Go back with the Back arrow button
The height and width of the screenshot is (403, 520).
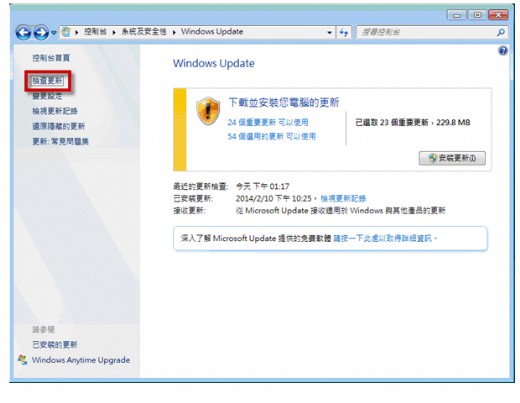tap(23, 32)
